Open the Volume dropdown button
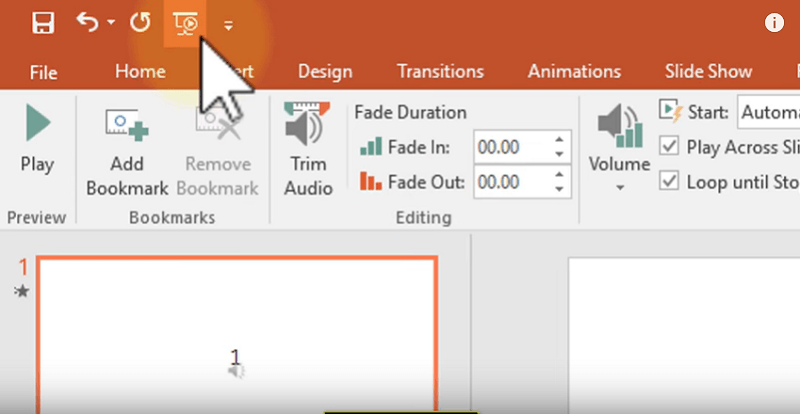800x414 pixels. (619, 148)
